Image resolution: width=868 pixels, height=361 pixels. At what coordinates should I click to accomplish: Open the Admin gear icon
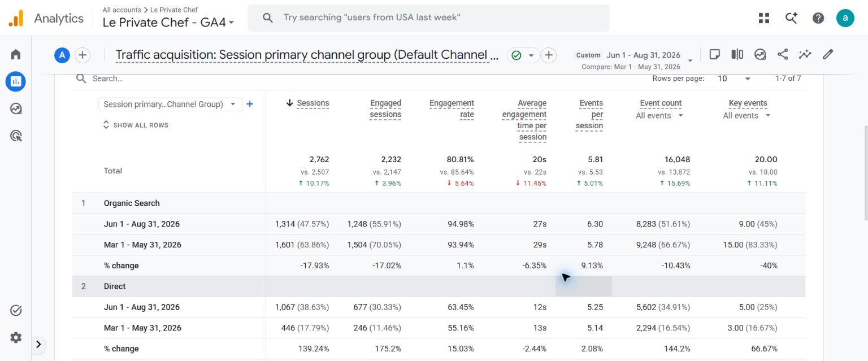16,337
